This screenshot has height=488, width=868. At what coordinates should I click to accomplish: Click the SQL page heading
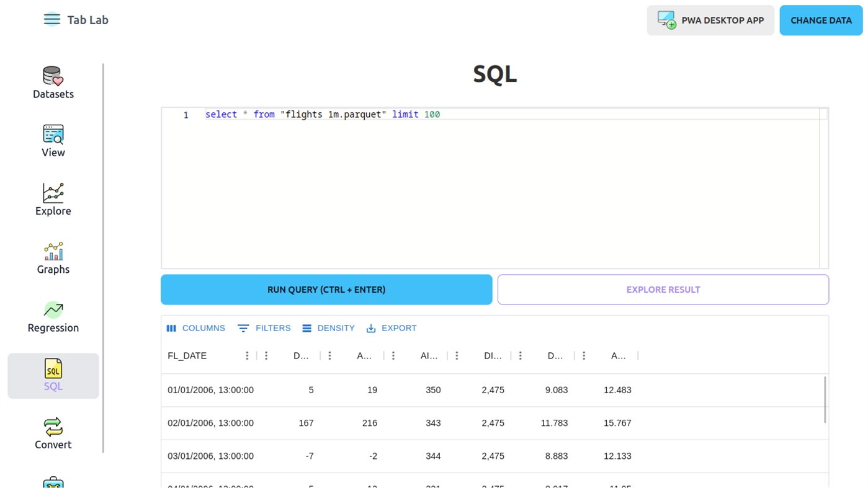click(x=494, y=74)
